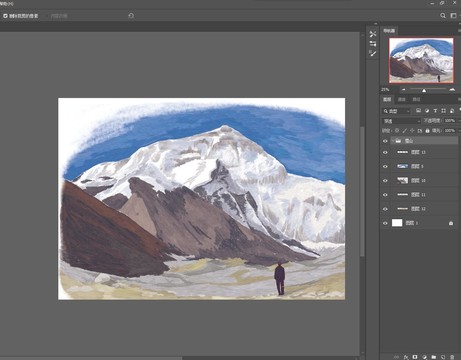The image size is (461, 360).
Task: Select layer 10 thumbnail
Action: [403, 181]
